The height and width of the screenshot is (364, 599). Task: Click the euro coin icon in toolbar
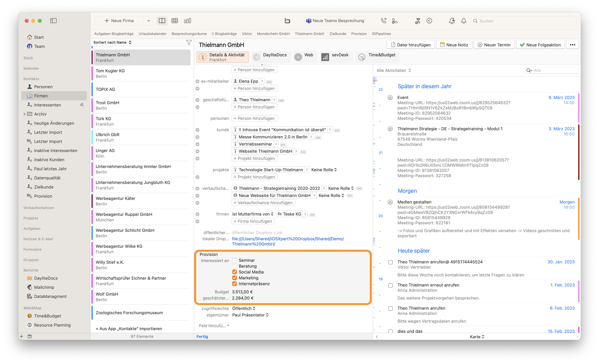(x=429, y=21)
